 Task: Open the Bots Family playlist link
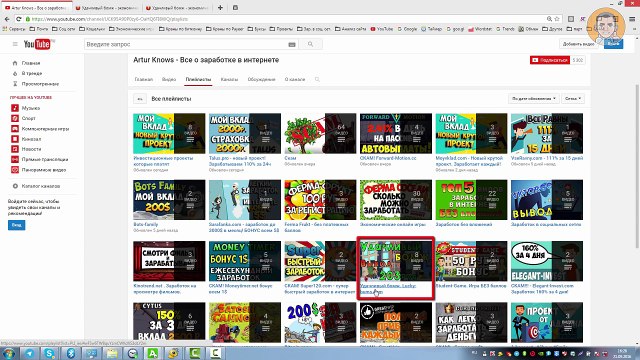click(x=146, y=224)
